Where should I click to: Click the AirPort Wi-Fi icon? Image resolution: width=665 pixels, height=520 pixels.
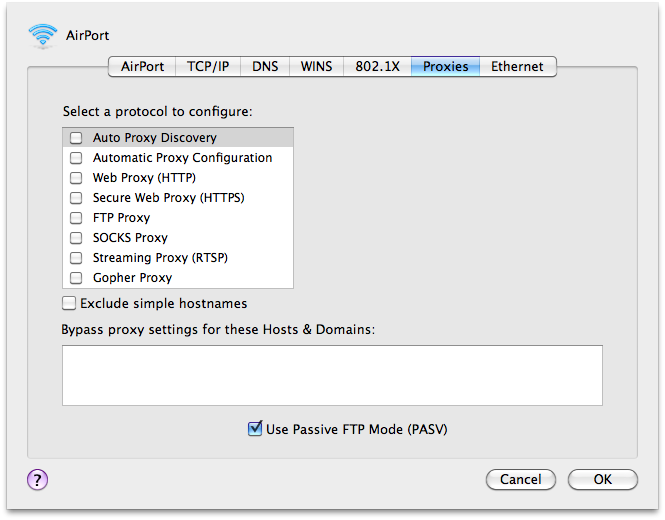point(42,36)
